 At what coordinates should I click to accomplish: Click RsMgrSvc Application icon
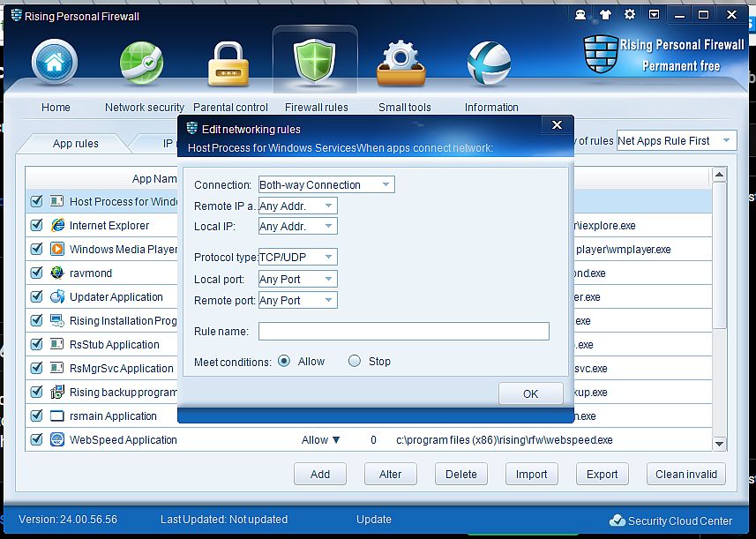57,368
